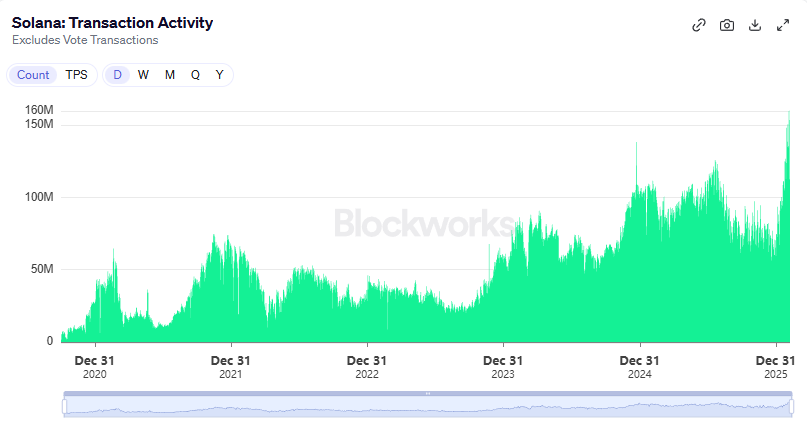Image resolution: width=807 pixels, height=425 pixels.
Task: Download the chart data
Action: click(755, 25)
